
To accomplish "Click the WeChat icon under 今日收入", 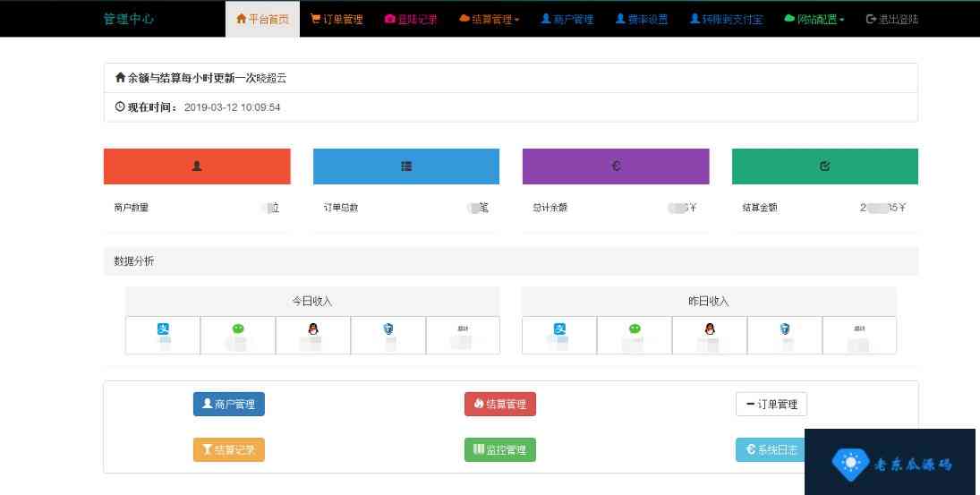I will 238,329.
